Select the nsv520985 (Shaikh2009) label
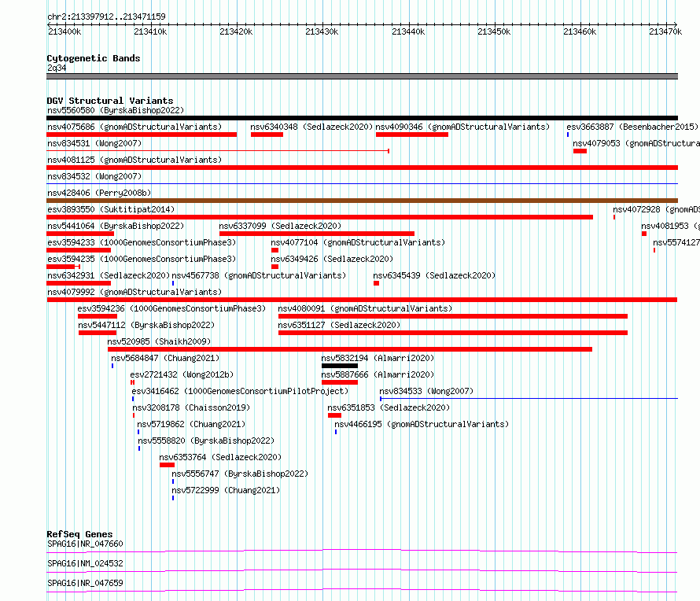The width and height of the screenshot is (700, 601). click(159, 341)
